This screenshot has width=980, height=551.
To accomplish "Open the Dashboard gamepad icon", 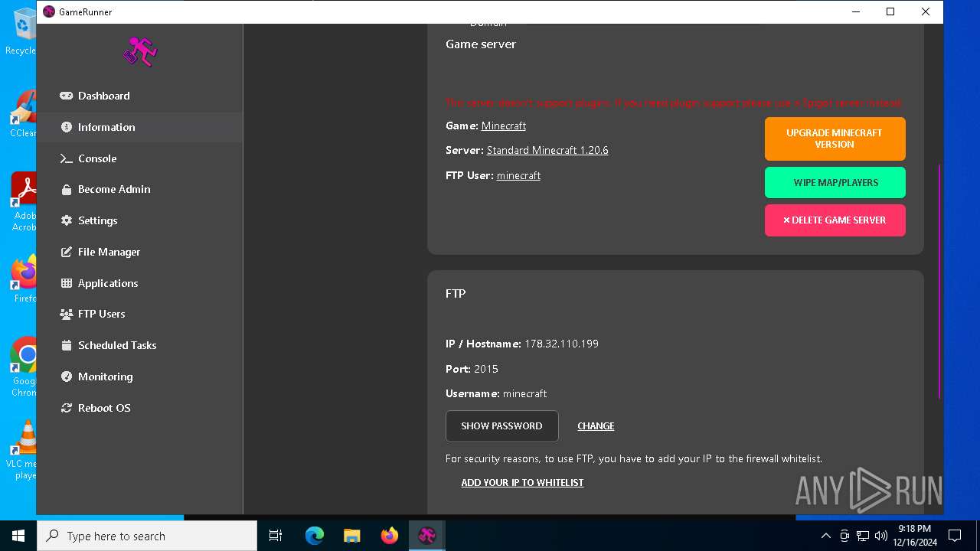I will (x=66, y=96).
